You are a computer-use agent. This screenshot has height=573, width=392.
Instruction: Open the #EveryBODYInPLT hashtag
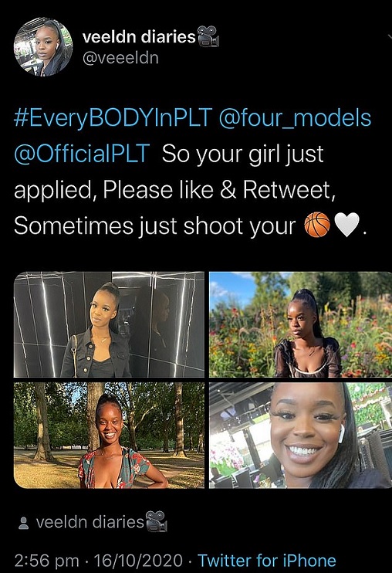(113, 118)
